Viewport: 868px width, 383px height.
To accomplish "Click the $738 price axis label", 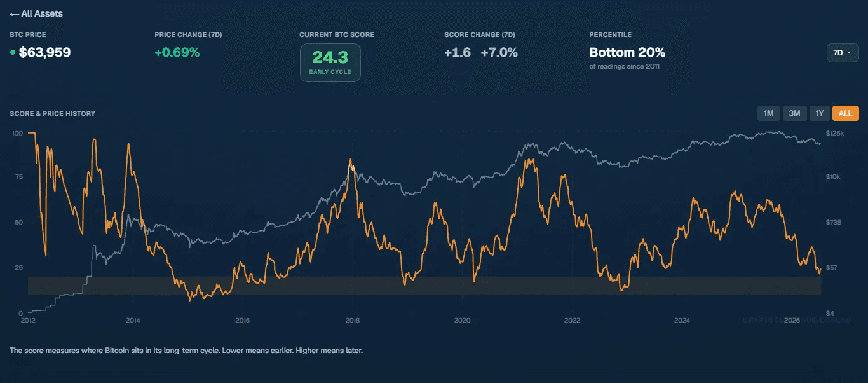I will click(834, 222).
